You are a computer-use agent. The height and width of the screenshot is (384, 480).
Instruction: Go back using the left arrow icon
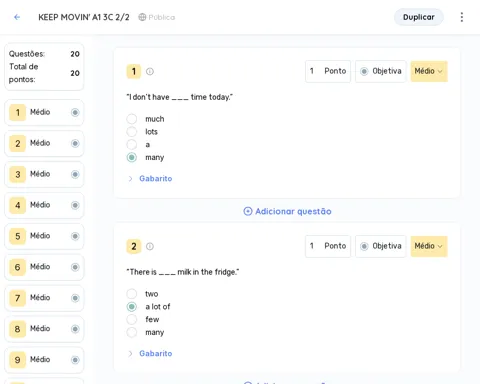click(x=17, y=17)
